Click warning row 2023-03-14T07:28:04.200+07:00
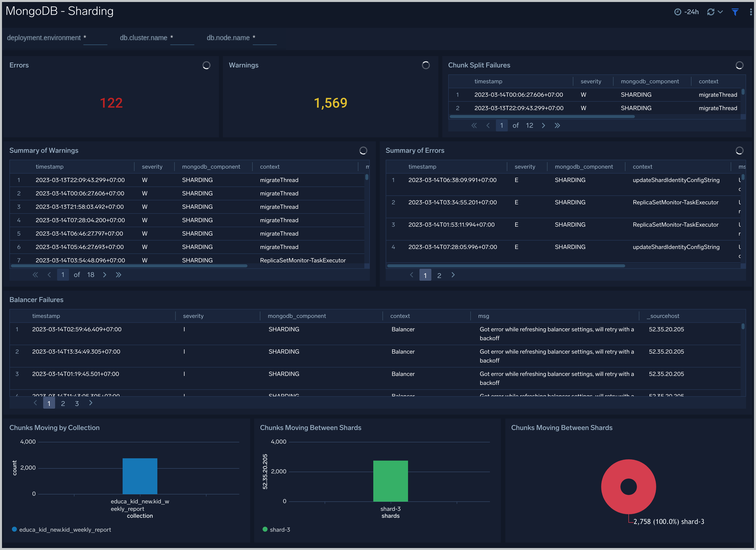 coord(187,220)
